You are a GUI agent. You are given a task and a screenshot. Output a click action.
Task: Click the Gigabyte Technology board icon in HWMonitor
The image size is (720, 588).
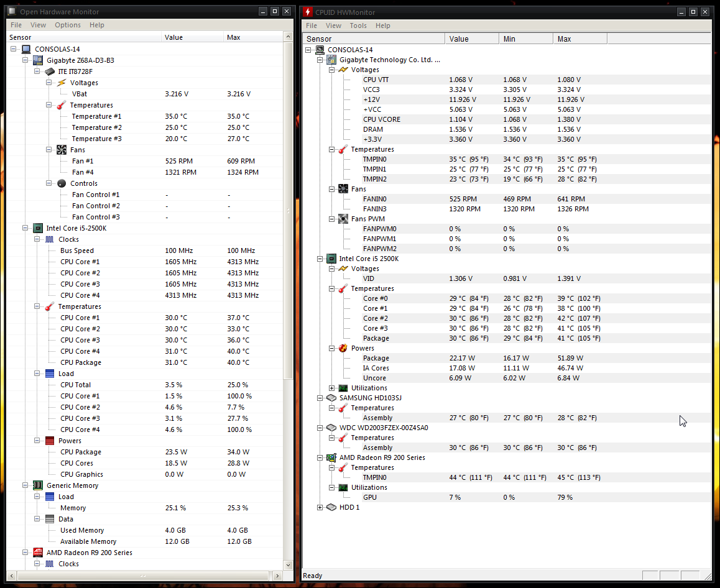(x=331, y=60)
